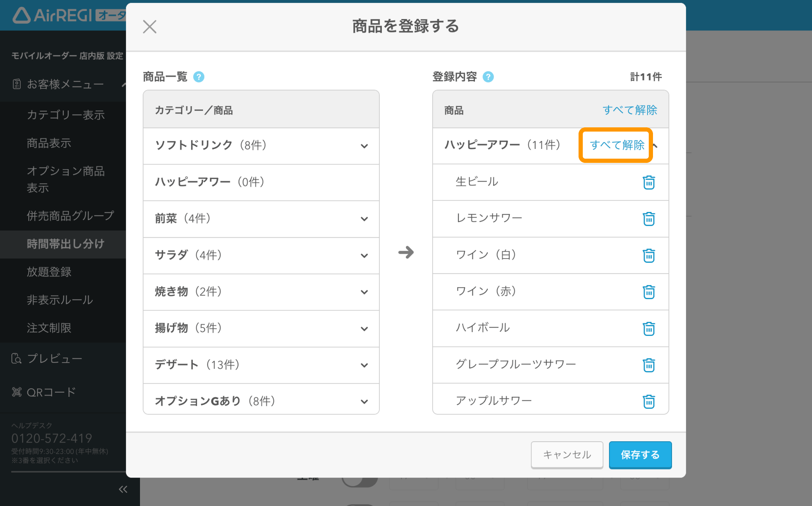This screenshot has height=506, width=812.
Task: Click キャンセル button
Action: click(567, 455)
